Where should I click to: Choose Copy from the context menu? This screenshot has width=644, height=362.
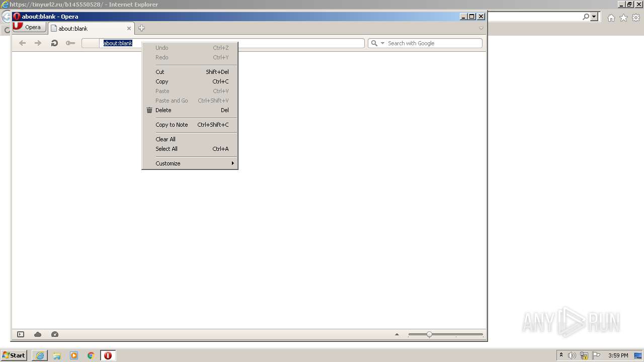point(190,81)
